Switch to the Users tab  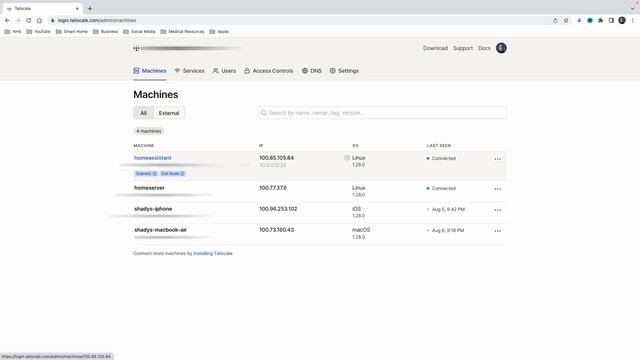coord(224,71)
